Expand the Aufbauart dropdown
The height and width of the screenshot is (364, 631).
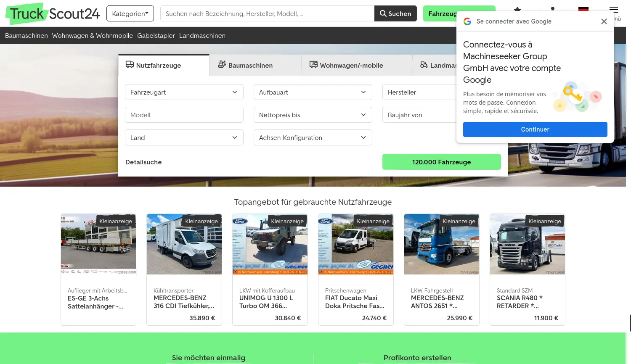tap(313, 92)
